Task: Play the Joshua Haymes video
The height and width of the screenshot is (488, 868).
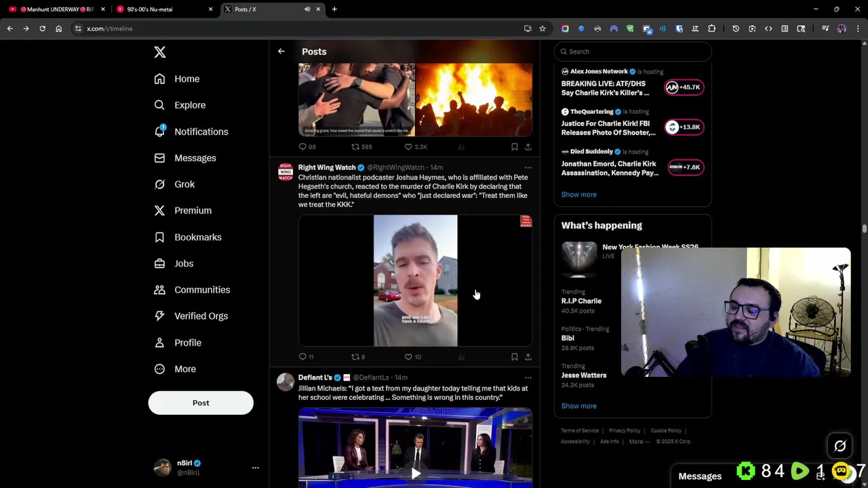Action: click(x=415, y=281)
